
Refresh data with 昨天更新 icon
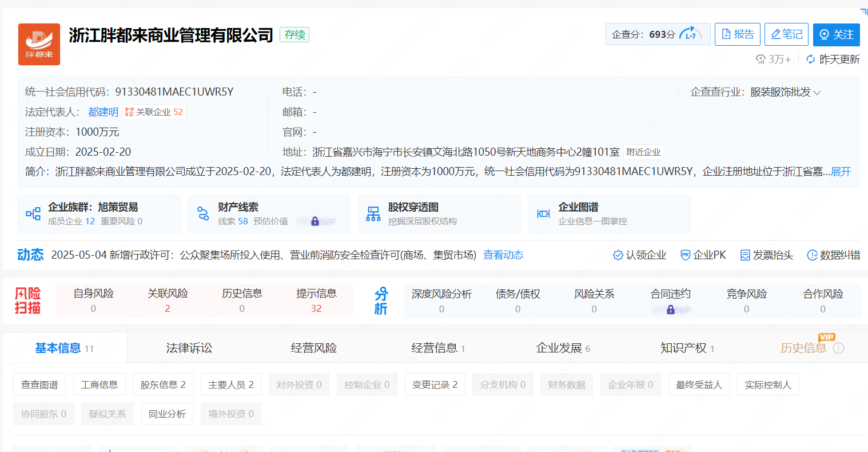tap(810, 59)
